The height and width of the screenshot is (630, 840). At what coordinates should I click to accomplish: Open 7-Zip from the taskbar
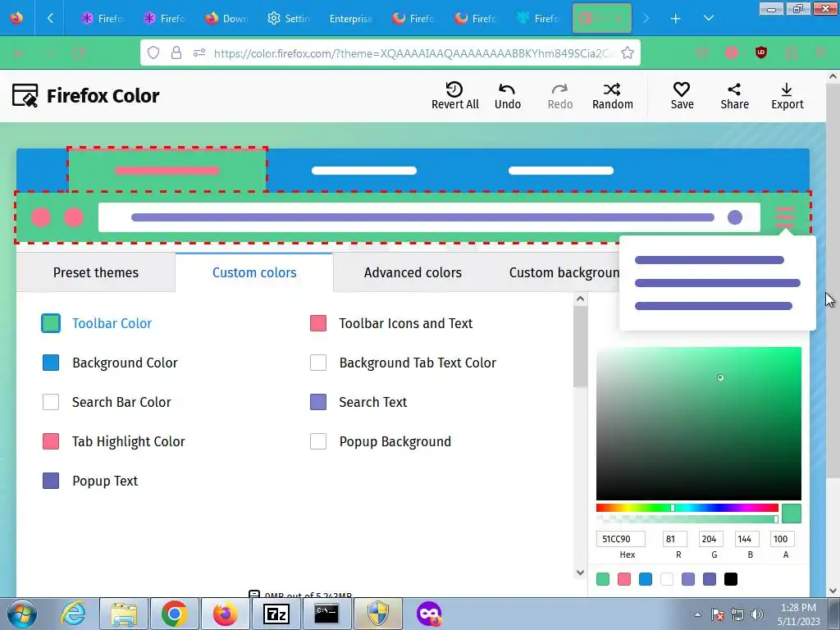(276, 614)
